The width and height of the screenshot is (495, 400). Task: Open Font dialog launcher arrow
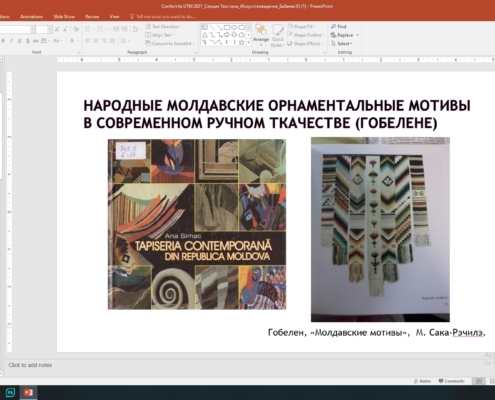click(x=79, y=53)
